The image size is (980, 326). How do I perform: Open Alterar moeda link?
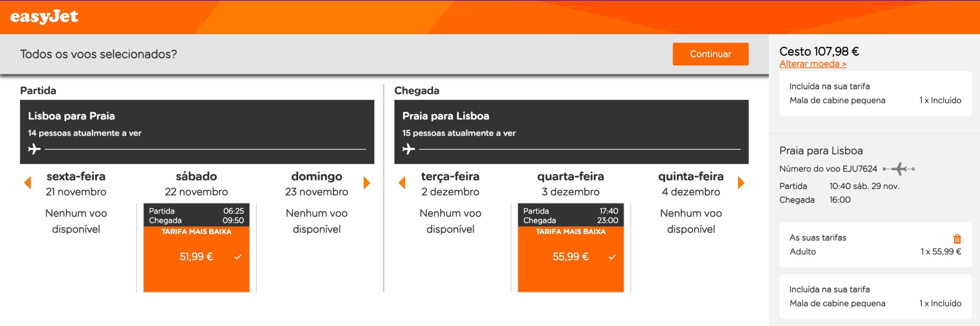point(813,64)
